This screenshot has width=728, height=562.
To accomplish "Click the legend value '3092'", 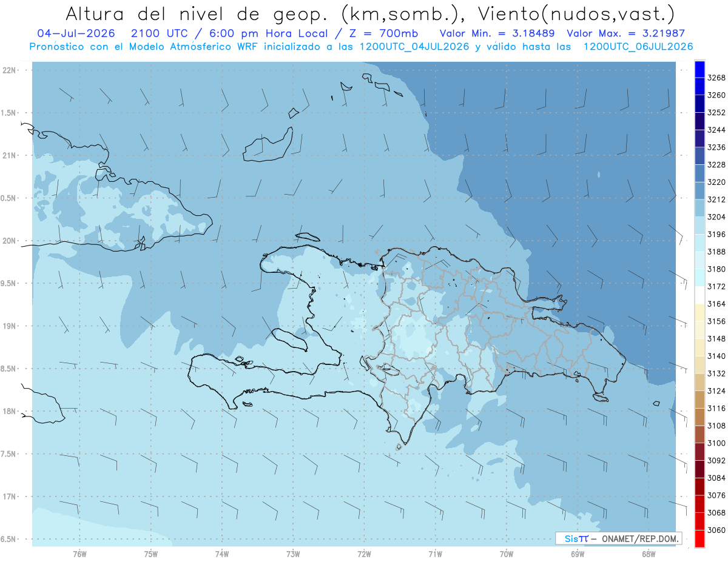I will coord(716,461).
